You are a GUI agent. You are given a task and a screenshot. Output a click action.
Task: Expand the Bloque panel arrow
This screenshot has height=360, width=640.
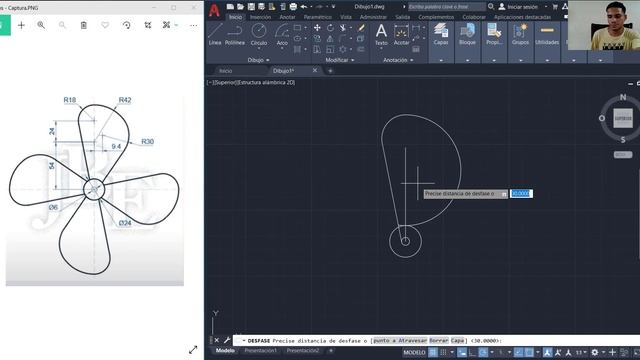(x=467, y=60)
